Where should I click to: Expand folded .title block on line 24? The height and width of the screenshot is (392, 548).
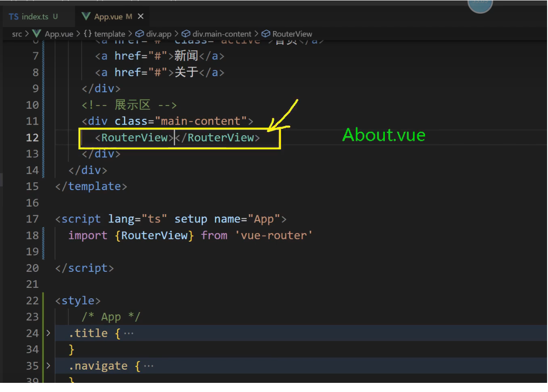(x=48, y=333)
